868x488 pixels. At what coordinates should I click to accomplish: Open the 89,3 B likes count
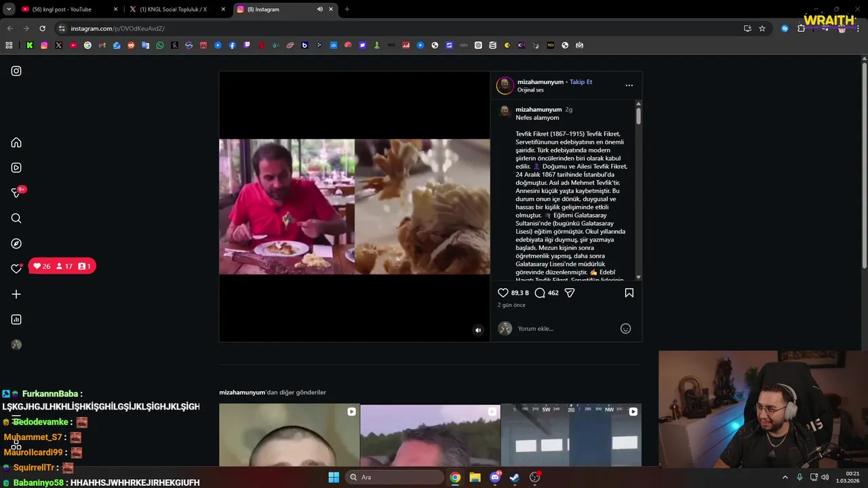520,293
